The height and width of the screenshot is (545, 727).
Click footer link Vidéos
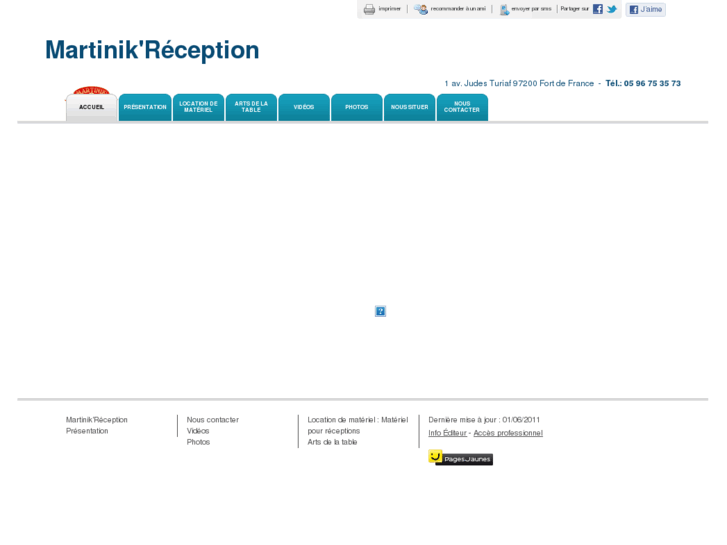coord(198,431)
